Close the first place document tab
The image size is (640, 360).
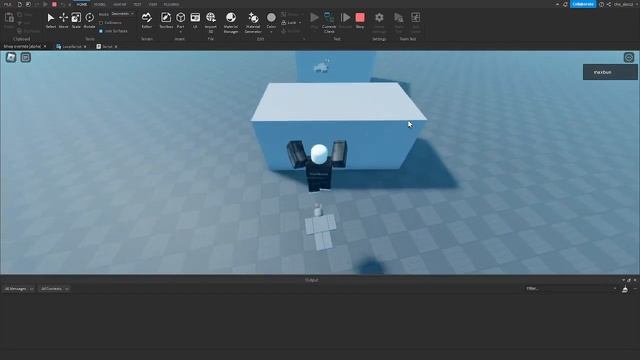click(45, 47)
